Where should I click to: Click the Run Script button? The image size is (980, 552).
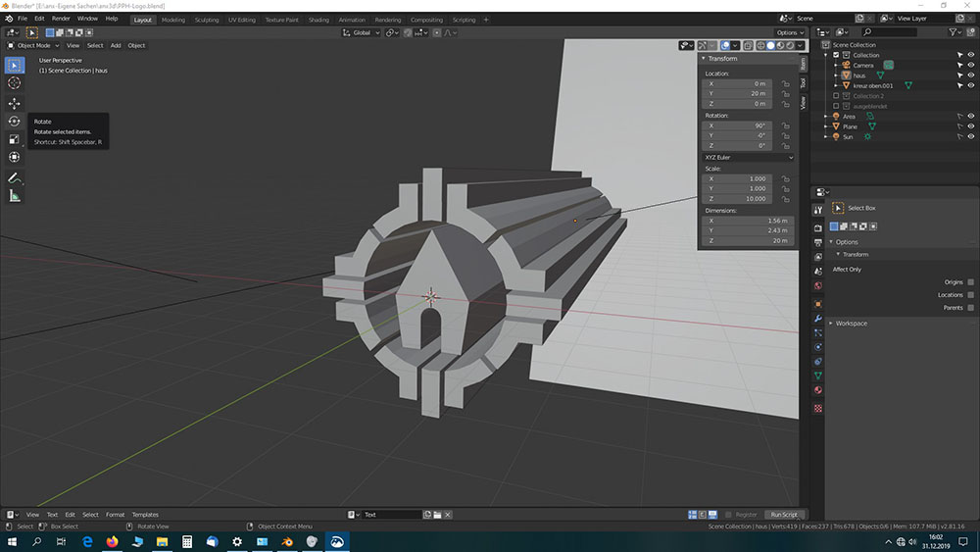click(x=783, y=515)
